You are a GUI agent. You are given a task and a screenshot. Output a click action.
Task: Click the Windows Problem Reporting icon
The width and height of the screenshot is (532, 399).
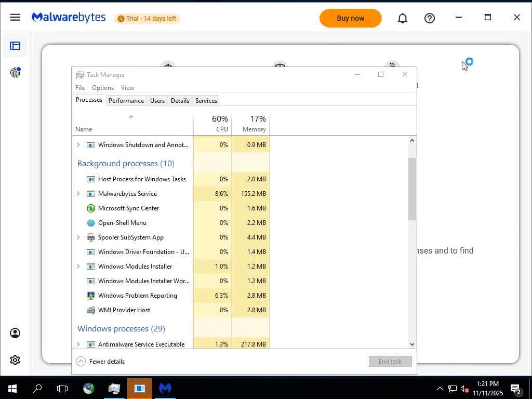click(90, 296)
